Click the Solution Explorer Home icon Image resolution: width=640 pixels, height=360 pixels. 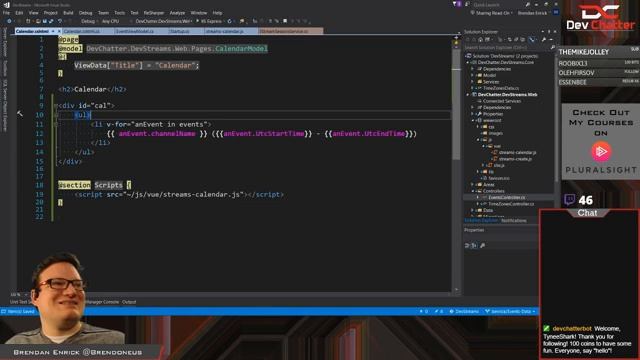(x=480, y=40)
